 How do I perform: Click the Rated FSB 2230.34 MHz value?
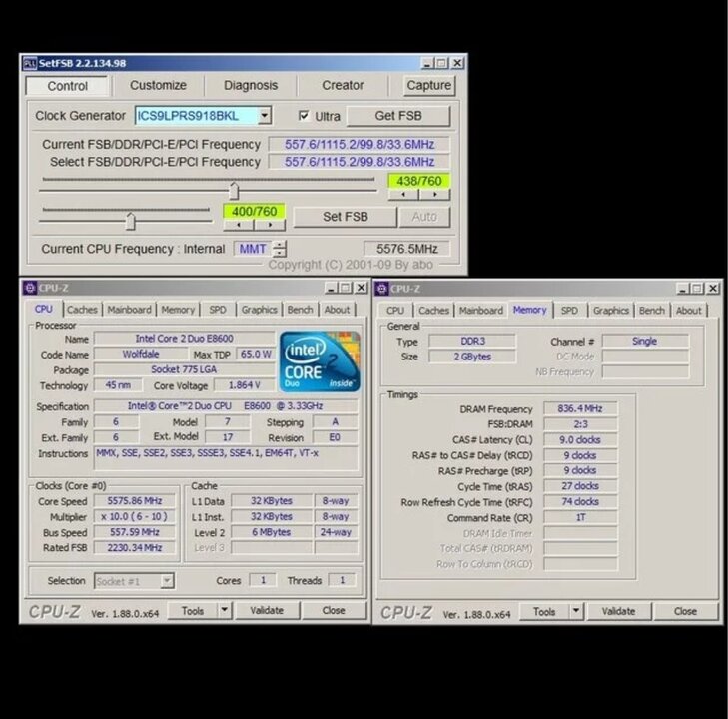point(135,548)
